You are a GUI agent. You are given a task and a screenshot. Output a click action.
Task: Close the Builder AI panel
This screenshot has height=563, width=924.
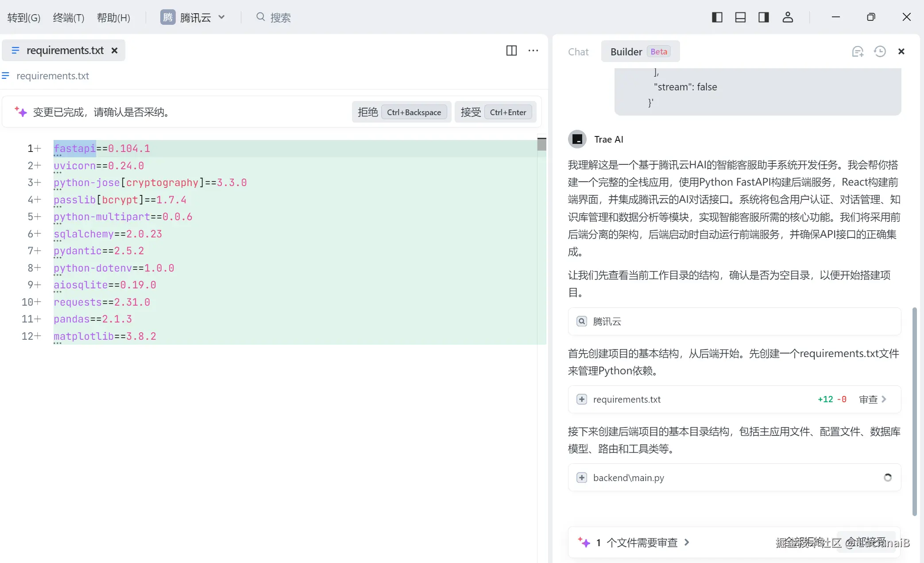point(901,52)
